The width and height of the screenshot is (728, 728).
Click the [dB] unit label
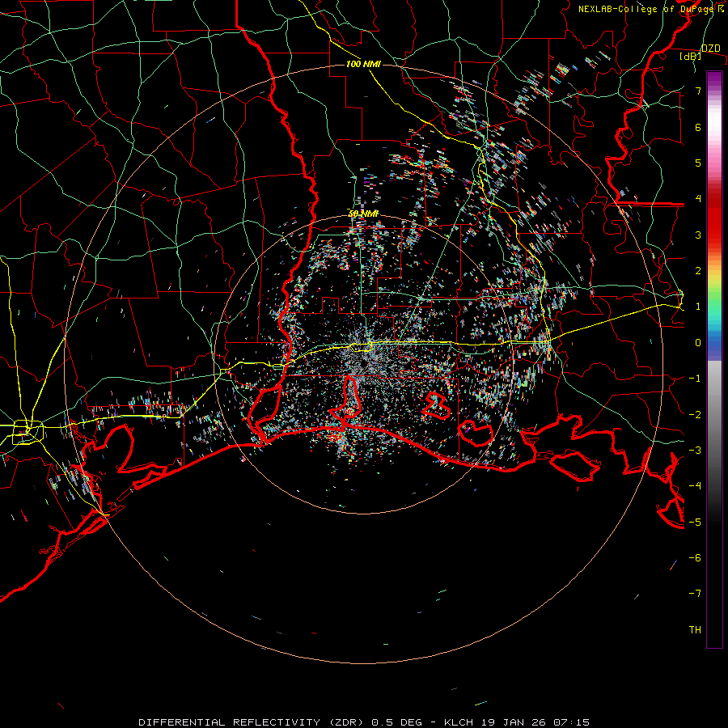coord(690,57)
